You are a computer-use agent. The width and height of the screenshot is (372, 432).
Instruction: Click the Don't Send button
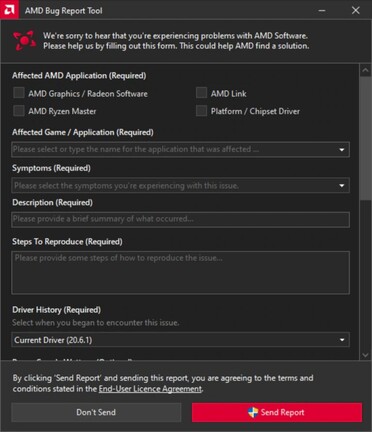point(96,412)
